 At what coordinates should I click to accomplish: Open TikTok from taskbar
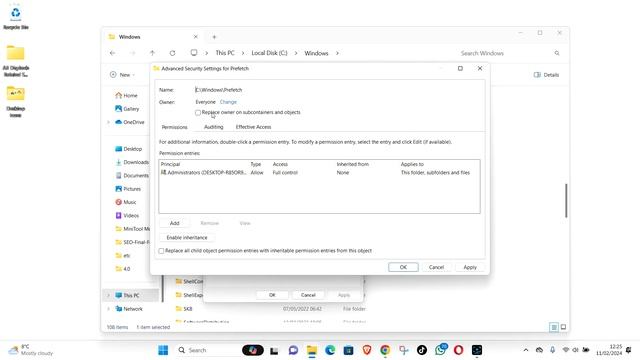422,350
